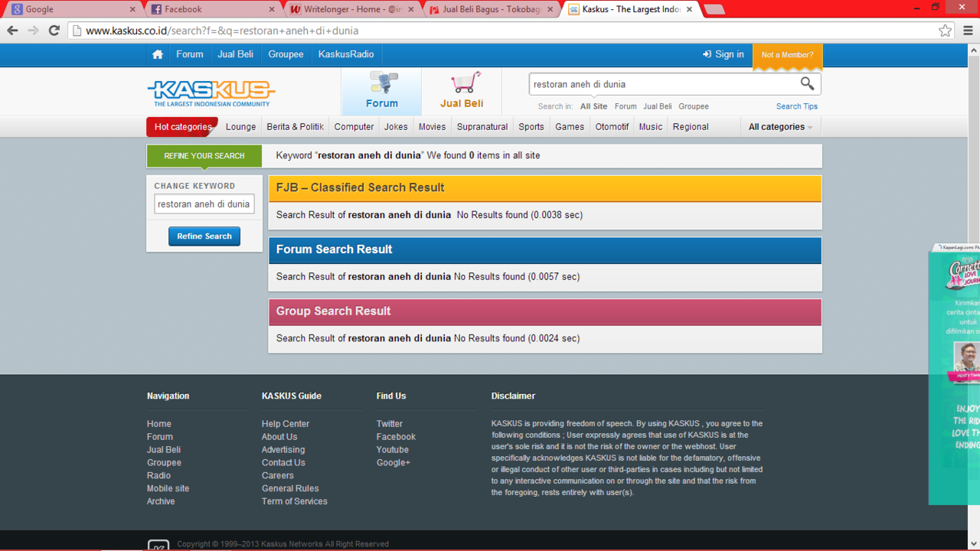The height and width of the screenshot is (551, 980).
Task: Open footer Term of Services link
Action: (294, 501)
